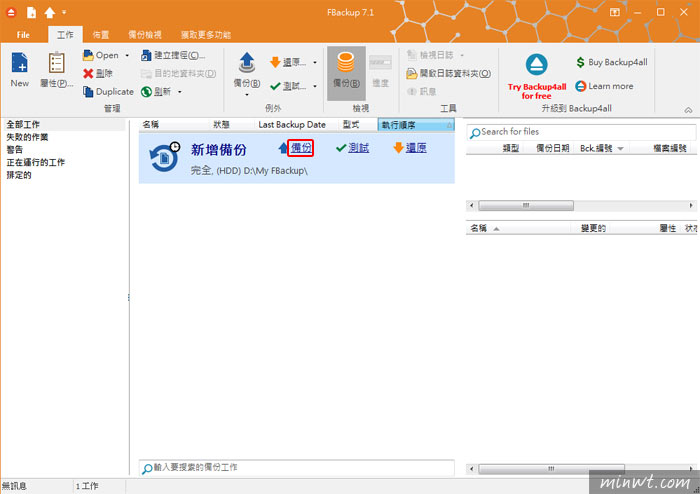700x494 pixels.
Task: Click the ribbon display options title bar icon
Action: [615, 12]
